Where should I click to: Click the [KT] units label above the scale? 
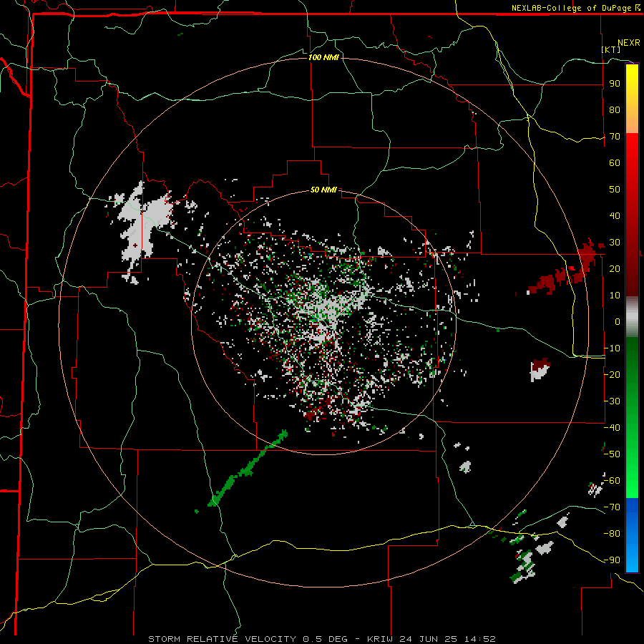pos(611,49)
